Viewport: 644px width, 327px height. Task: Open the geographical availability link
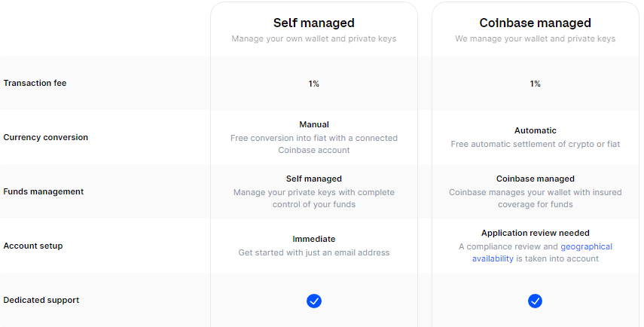[x=586, y=246]
